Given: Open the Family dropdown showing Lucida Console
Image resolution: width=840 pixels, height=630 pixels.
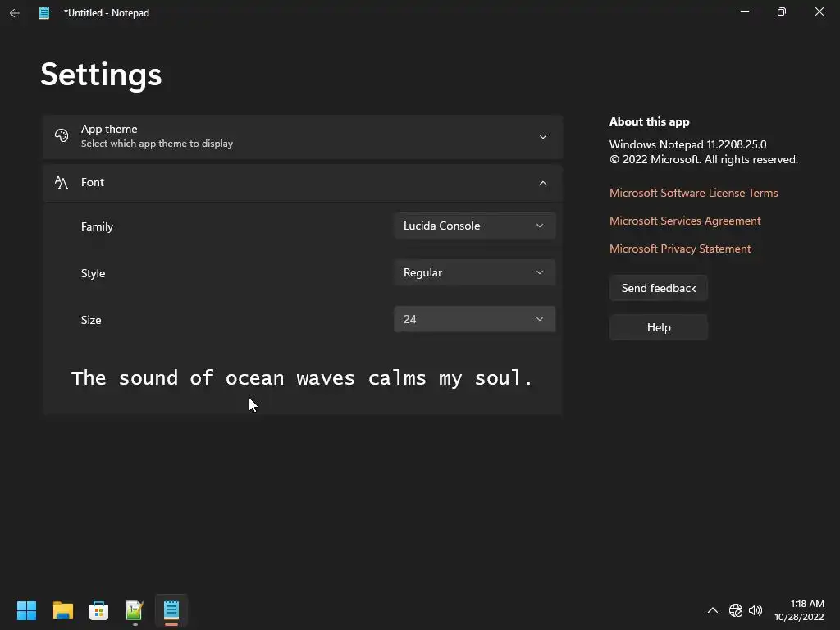Looking at the screenshot, I should coord(475,226).
